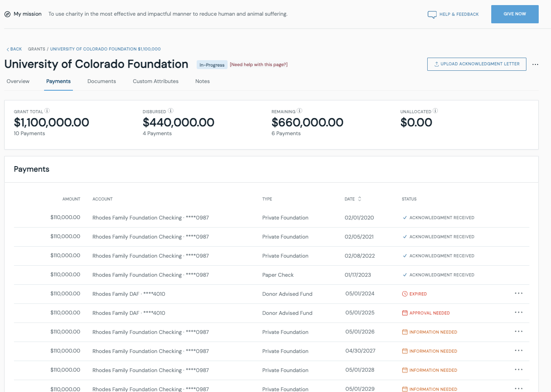Click the Remaining info icon

click(299, 111)
